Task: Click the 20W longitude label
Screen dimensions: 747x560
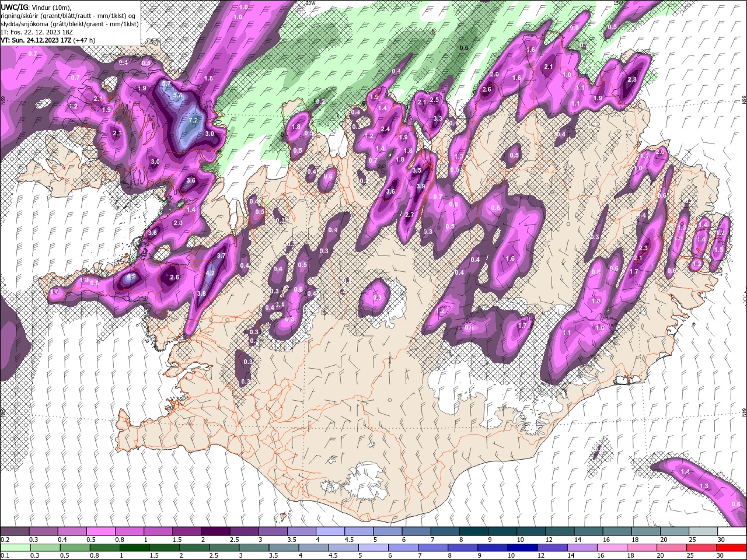Action: (x=311, y=3)
